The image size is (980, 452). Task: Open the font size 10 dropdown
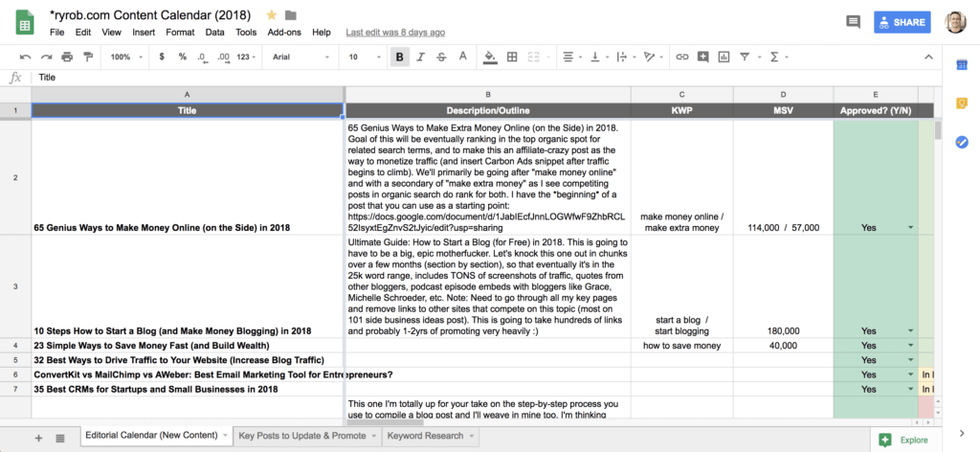pos(365,56)
